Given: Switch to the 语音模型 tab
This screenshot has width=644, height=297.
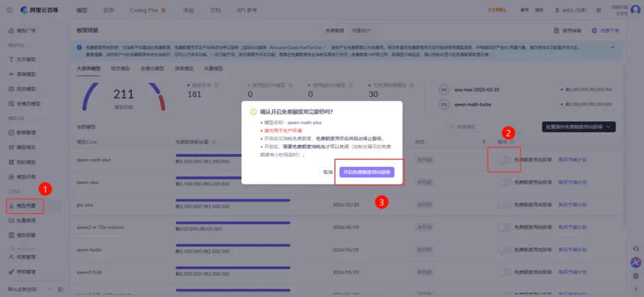Looking at the screenshot, I should coord(184,69).
